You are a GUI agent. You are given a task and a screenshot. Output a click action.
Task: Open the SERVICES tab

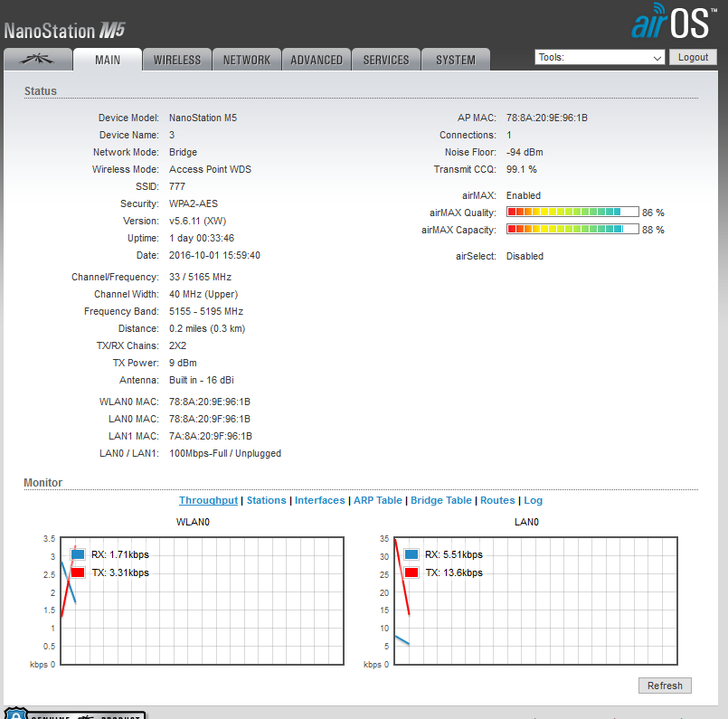pyautogui.click(x=386, y=60)
